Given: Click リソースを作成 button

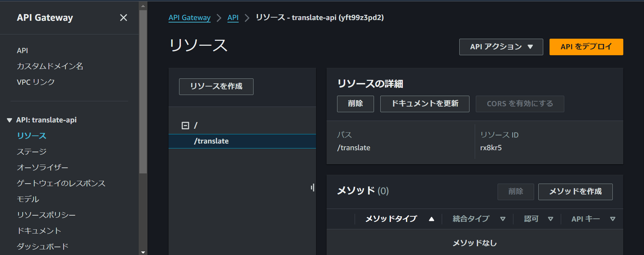Looking at the screenshot, I should pyautogui.click(x=216, y=87).
